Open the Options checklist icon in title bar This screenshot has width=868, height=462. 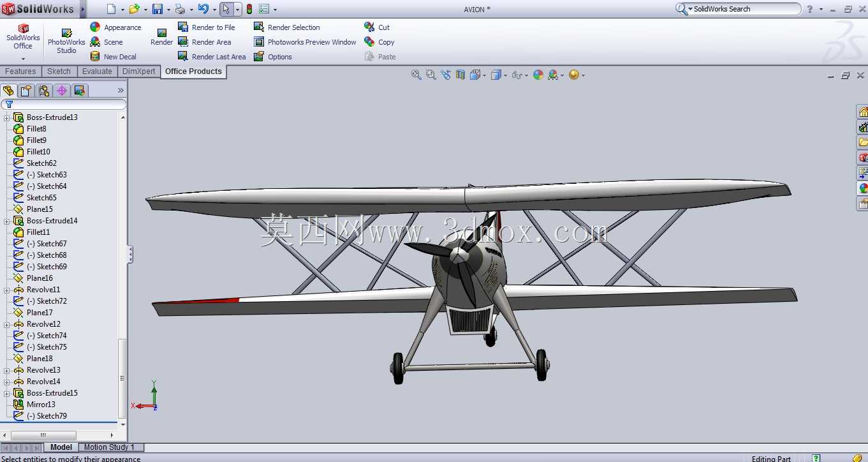click(264, 9)
